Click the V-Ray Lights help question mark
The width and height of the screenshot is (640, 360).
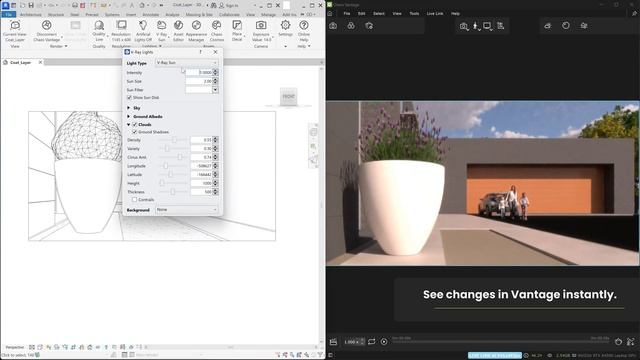tap(200, 52)
